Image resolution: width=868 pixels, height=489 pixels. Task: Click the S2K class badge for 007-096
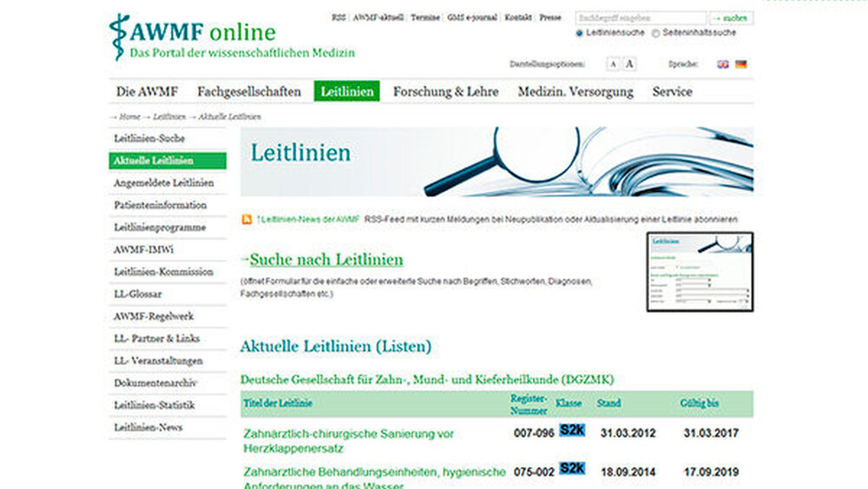click(572, 430)
